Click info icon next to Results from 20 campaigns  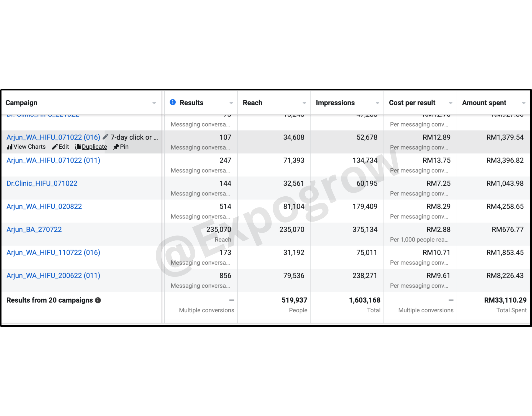coord(98,300)
